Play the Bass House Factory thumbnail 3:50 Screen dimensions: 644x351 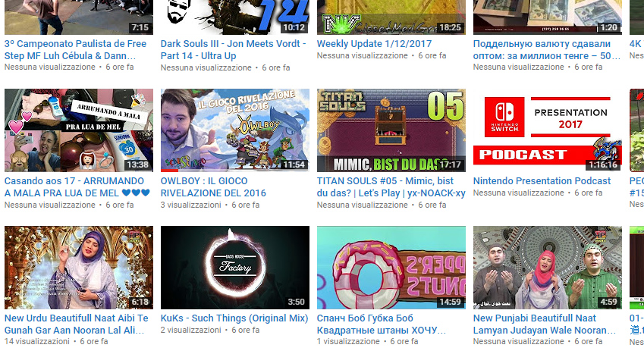[x=235, y=268]
